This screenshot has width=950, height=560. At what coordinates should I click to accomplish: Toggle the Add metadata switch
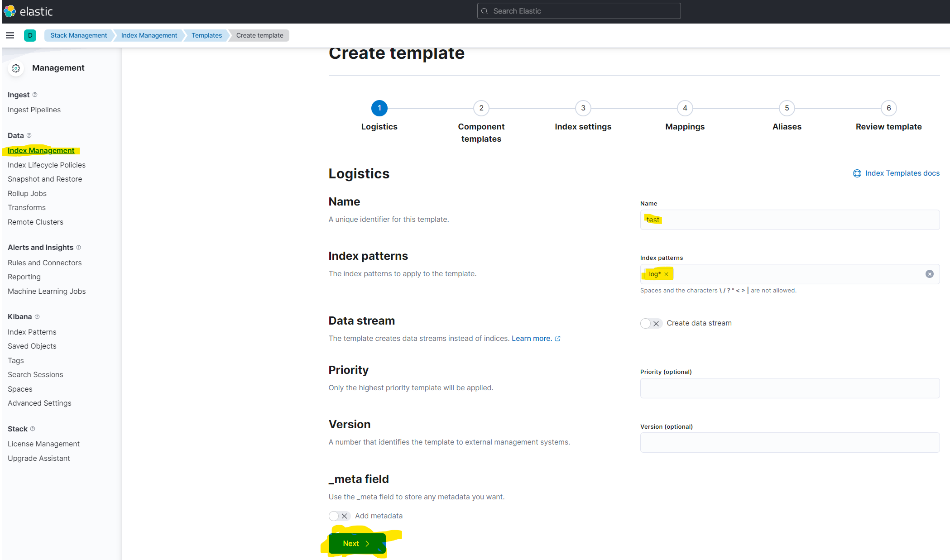click(339, 516)
